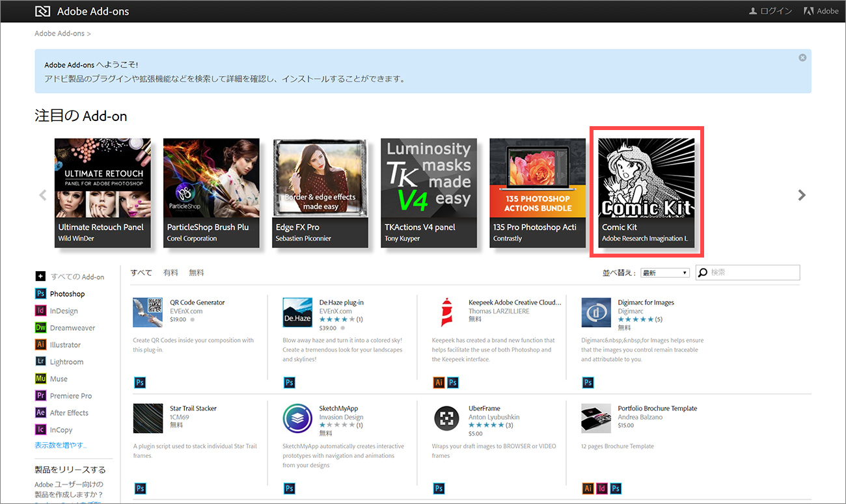
Task: Click Ps badge under SketchMyApp
Action: coord(289,488)
